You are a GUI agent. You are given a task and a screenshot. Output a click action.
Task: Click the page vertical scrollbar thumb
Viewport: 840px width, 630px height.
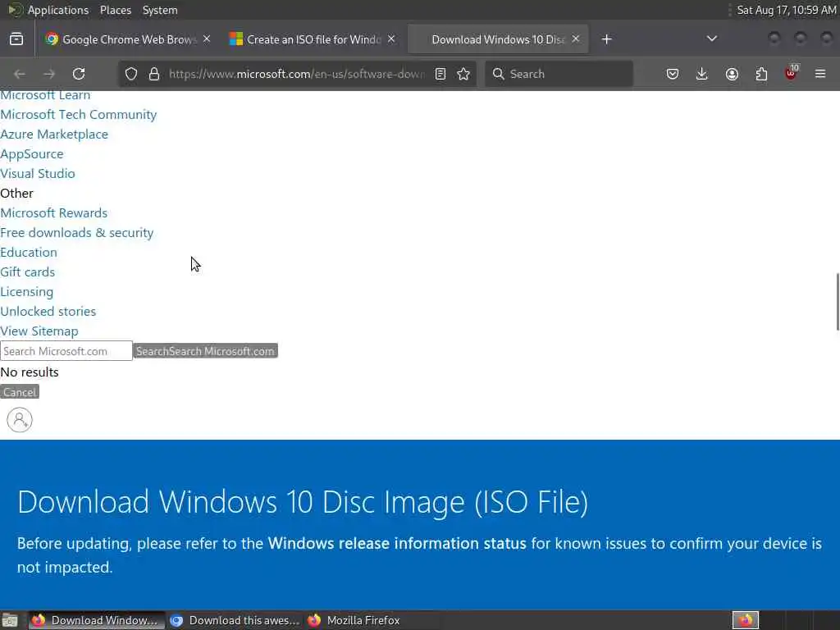(838, 302)
